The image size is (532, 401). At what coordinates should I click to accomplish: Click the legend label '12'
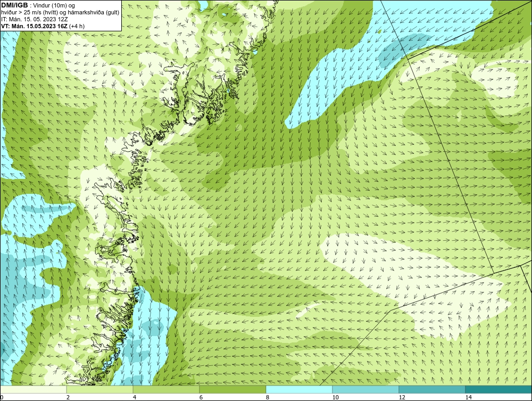(x=402, y=398)
